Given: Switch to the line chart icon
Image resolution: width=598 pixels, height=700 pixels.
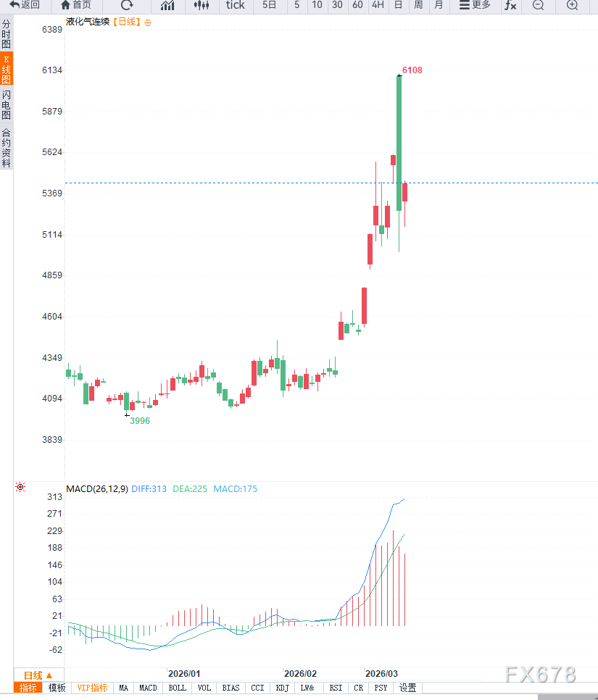Looking at the screenshot, I should click(x=167, y=5).
